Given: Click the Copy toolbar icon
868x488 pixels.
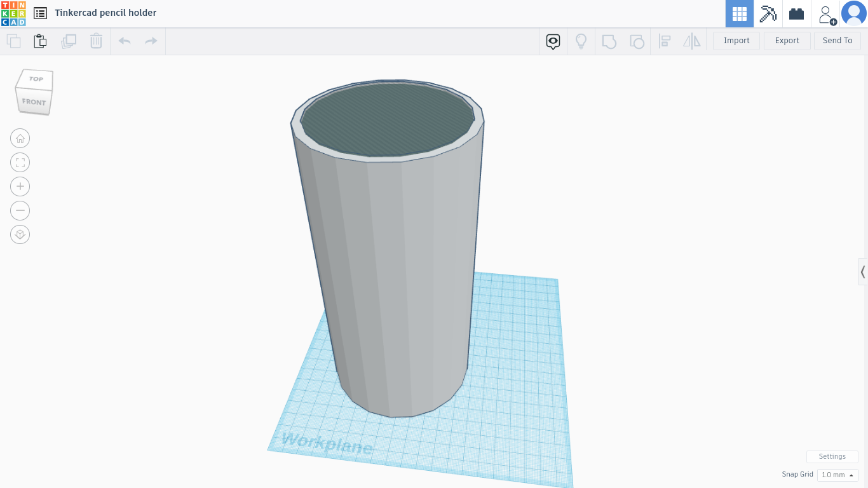Looking at the screenshot, I should 13,41.
